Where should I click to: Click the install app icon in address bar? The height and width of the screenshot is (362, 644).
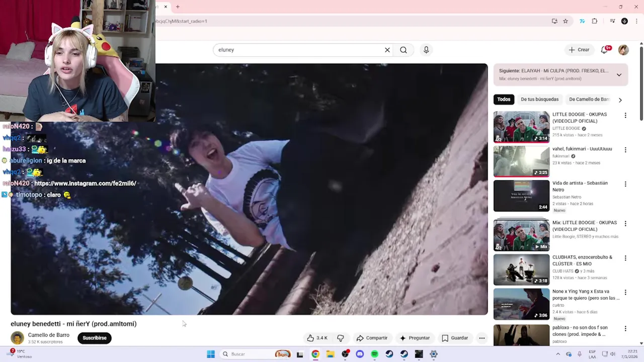point(554,21)
